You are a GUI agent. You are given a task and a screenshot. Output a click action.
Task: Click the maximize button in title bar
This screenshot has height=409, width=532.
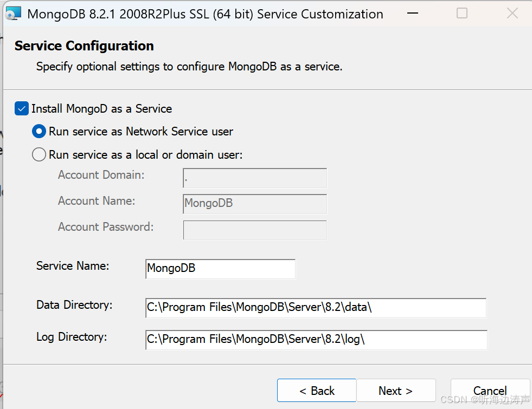pos(462,14)
